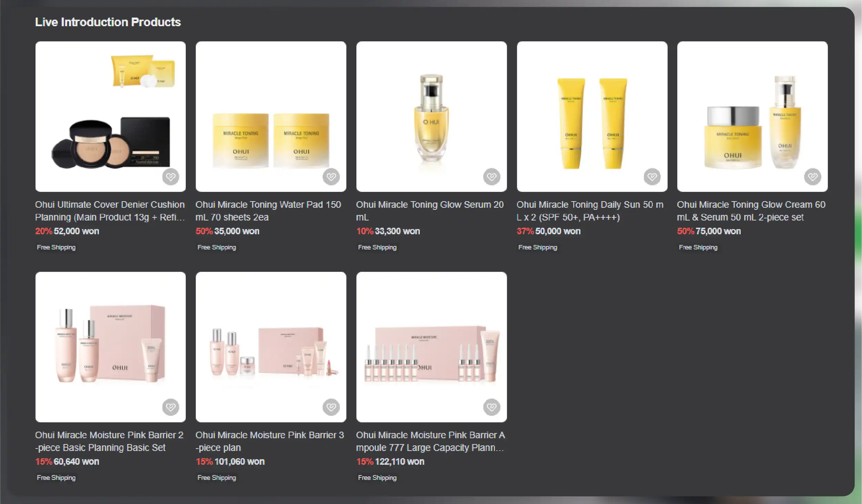Follow the Glow Cream 60 mL & Serum title
This screenshot has width=862, height=504.
(751, 211)
